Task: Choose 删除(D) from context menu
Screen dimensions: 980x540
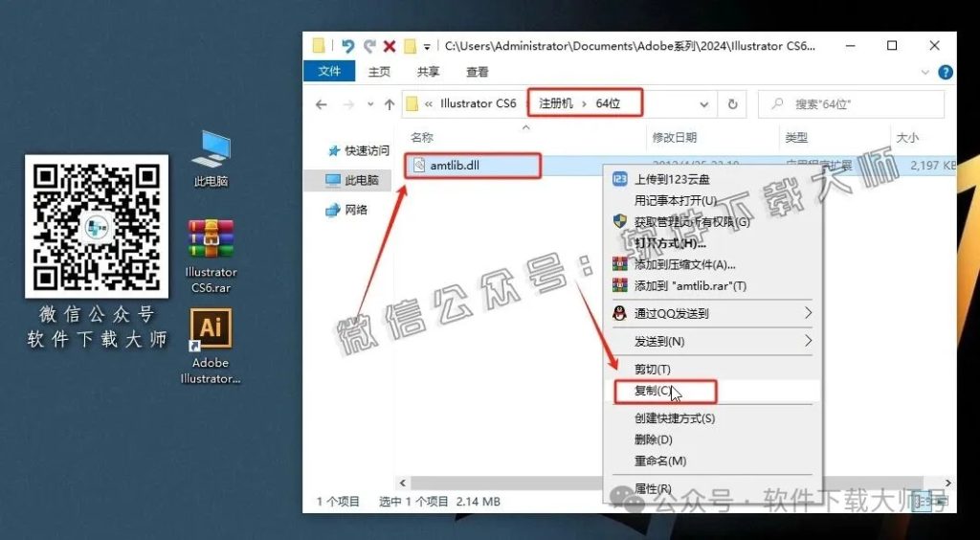Action: click(653, 439)
